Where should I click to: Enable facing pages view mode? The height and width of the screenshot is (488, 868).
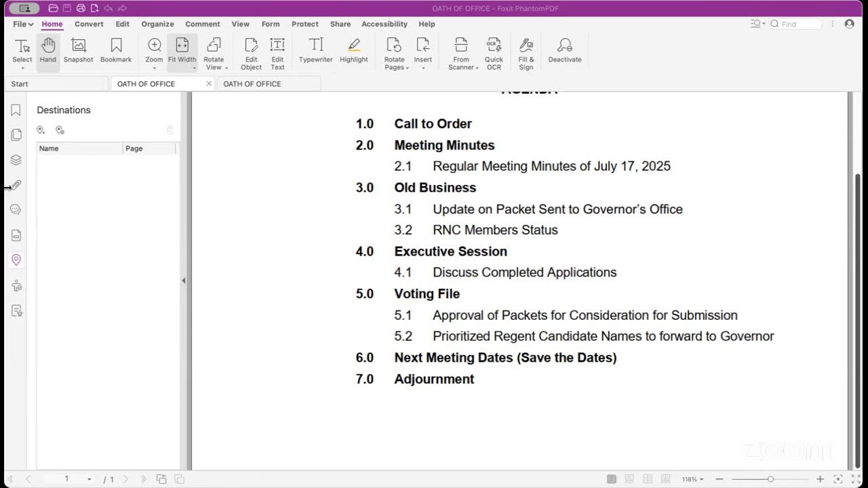tap(648, 479)
